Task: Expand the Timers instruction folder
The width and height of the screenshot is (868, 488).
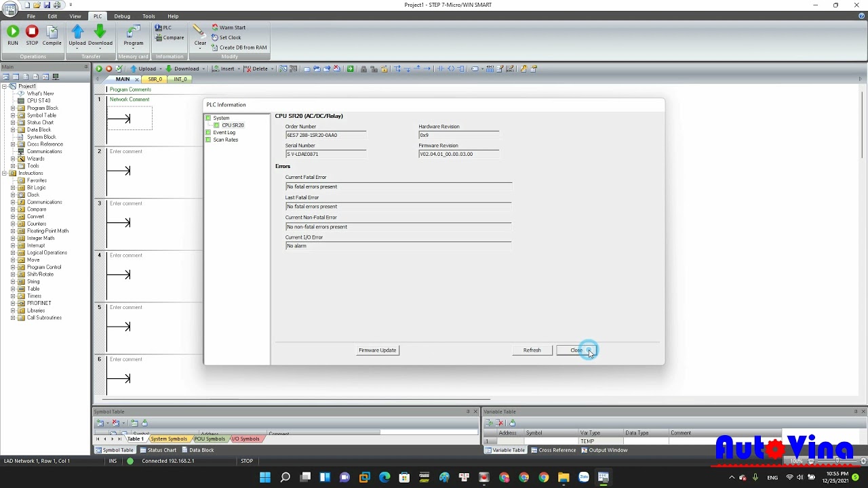Action: coord(12,296)
